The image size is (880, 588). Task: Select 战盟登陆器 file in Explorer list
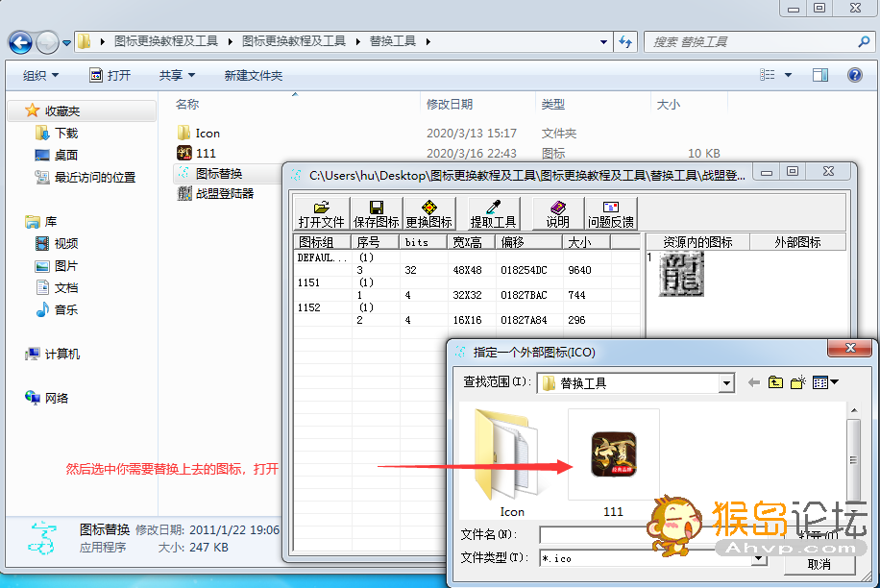coord(225,193)
